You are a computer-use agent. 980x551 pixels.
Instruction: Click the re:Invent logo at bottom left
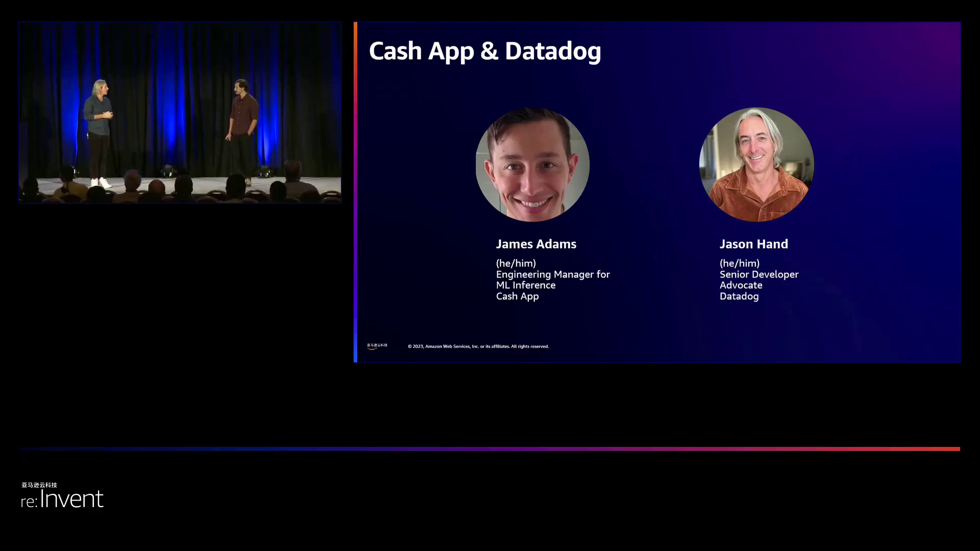tap(62, 499)
